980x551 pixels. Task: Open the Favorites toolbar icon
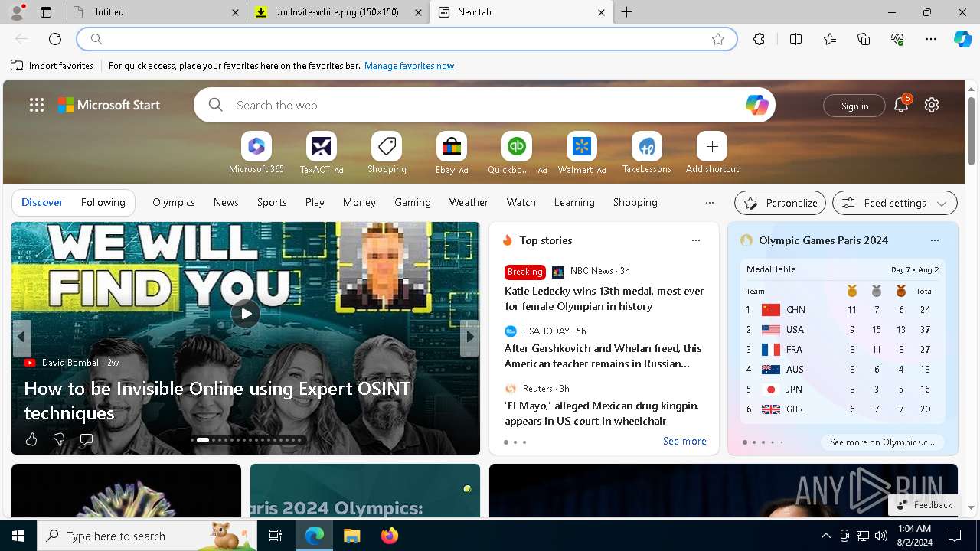830,39
